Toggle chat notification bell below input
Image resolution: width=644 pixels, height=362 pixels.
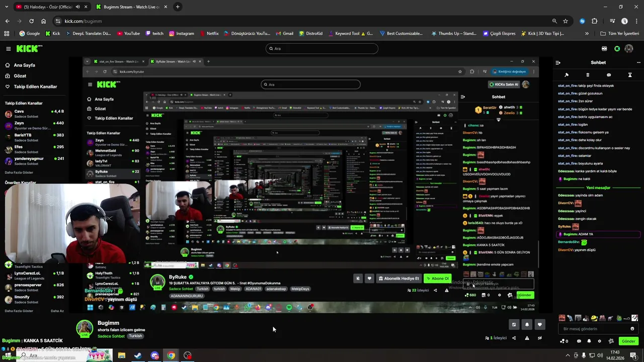click(589, 341)
